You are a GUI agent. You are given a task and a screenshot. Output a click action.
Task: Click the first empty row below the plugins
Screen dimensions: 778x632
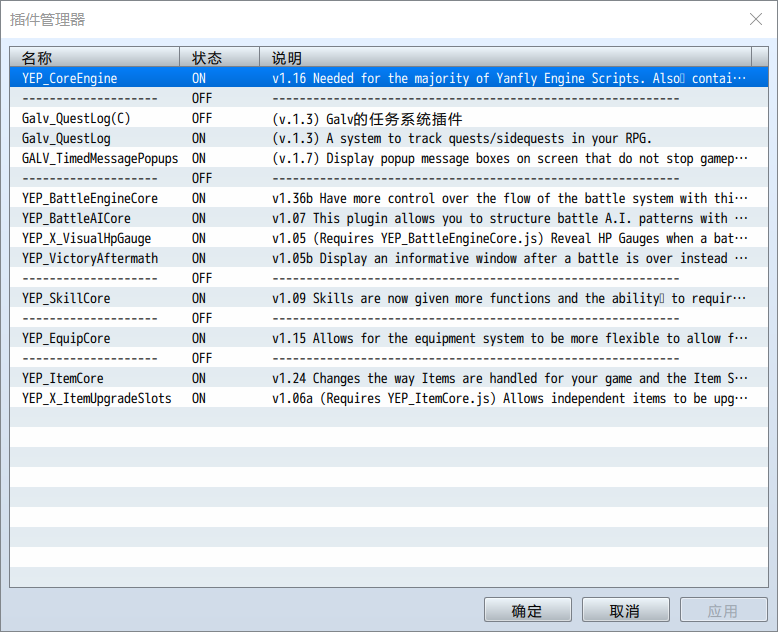coord(389,418)
